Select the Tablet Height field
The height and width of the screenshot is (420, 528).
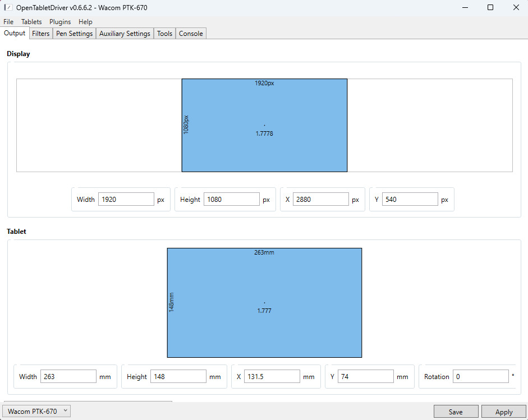pyautogui.click(x=178, y=377)
